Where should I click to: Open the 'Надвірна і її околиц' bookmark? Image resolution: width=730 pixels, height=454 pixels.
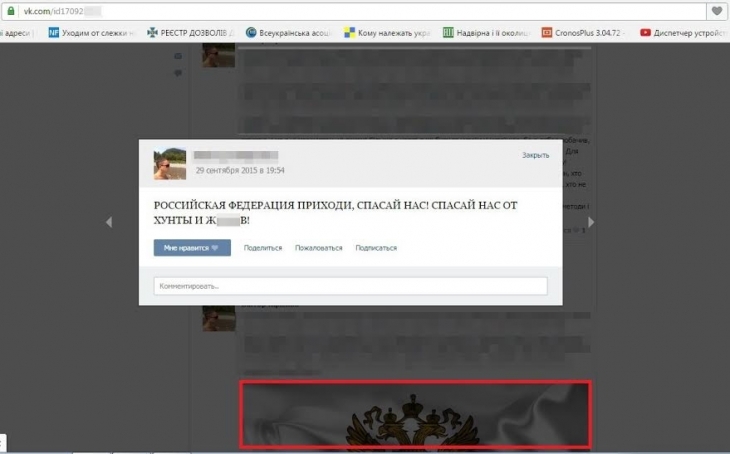pos(487,33)
